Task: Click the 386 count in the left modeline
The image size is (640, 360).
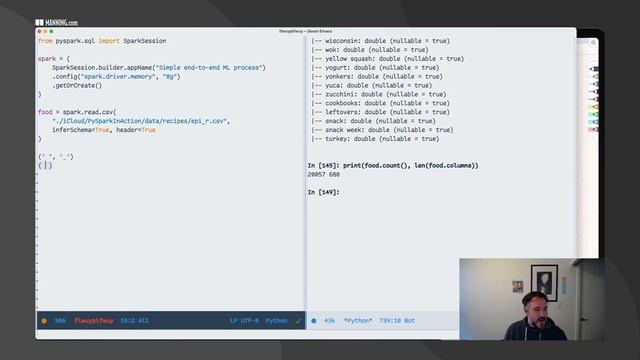Action: [x=60, y=321]
